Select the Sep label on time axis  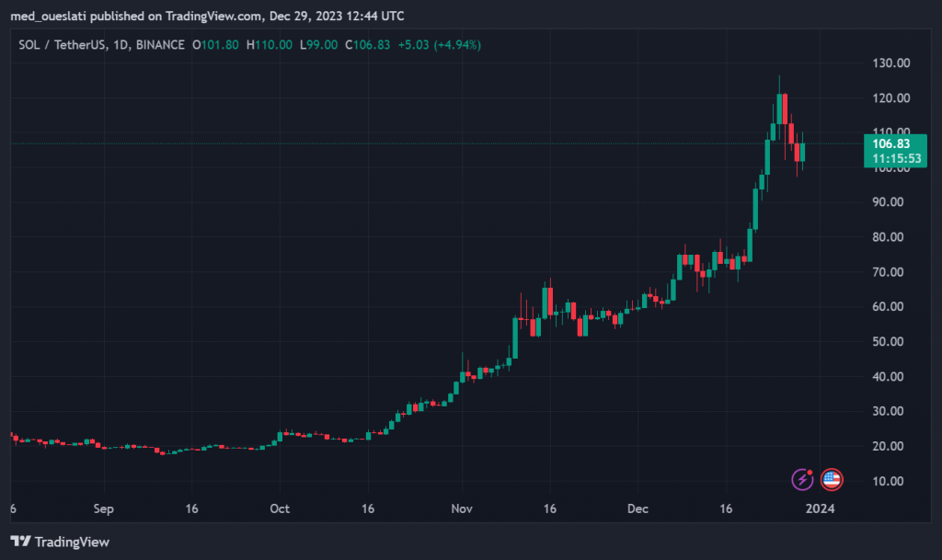(103, 509)
